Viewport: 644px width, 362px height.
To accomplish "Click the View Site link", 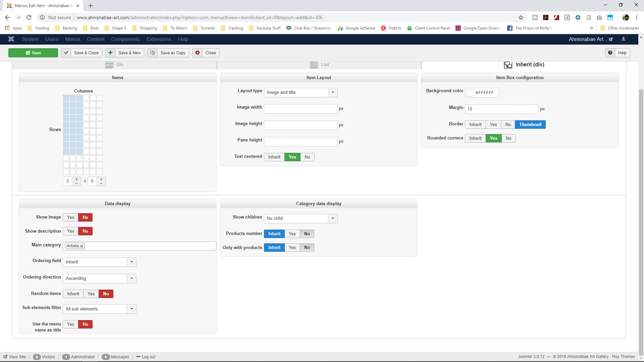I will coord(15,357).
